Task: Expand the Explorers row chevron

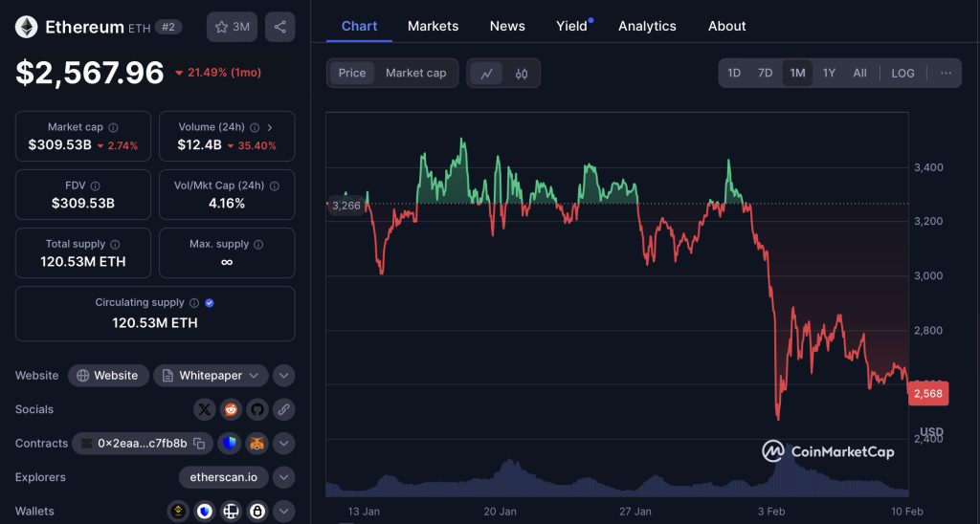Action: pyautogui.click(x=283, y=478)
